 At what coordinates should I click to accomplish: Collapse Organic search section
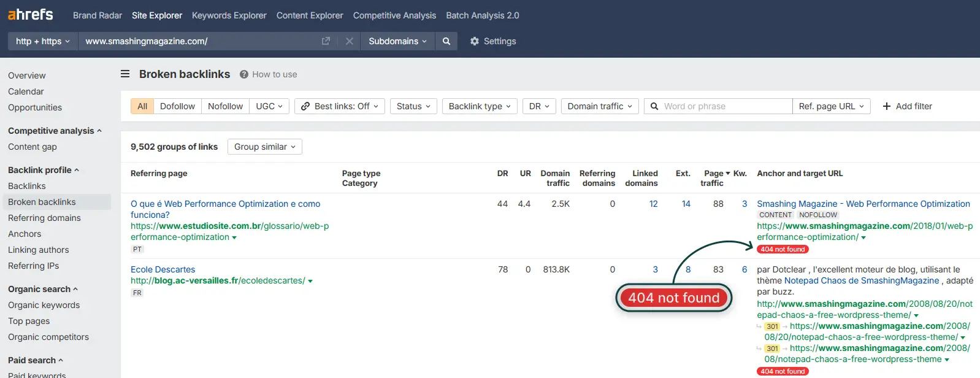(x=43, y=289)
